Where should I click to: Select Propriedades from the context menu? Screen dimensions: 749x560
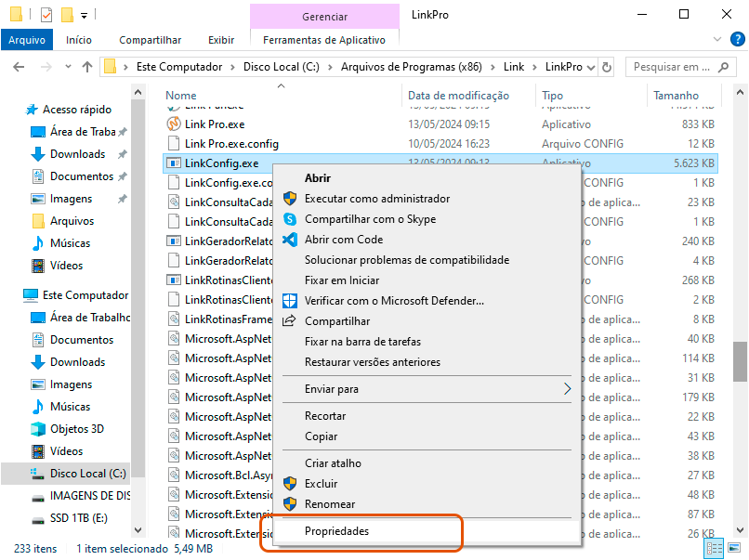click(x=336, y=531)
